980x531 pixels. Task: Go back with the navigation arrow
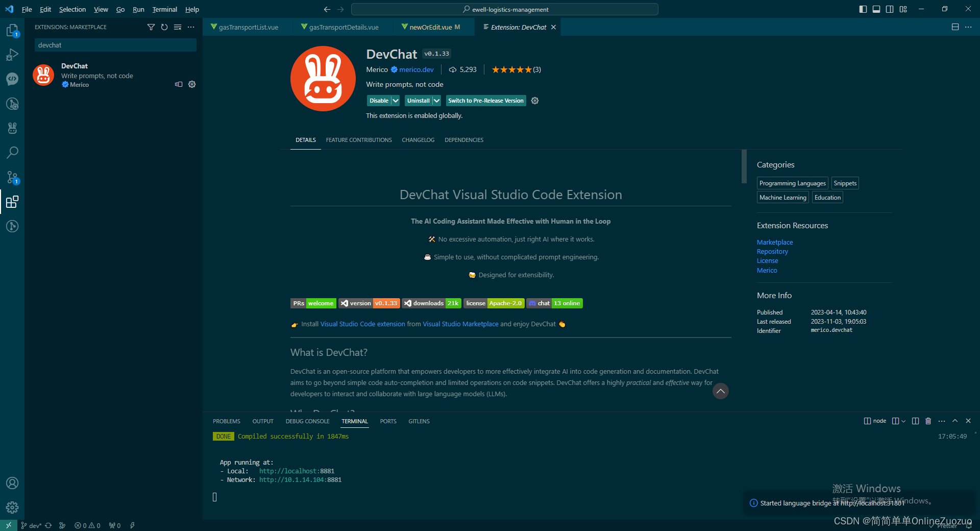click(327, 9)
